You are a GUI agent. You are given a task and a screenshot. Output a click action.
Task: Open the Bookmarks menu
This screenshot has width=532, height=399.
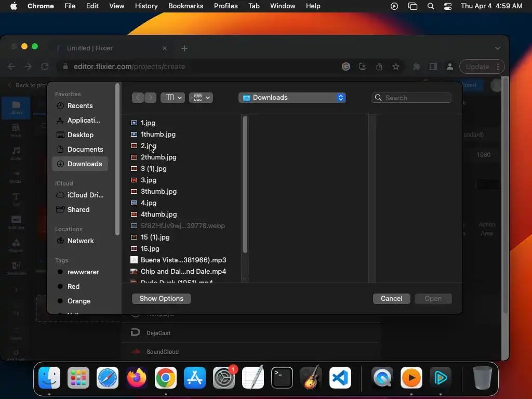click(185, 6)
